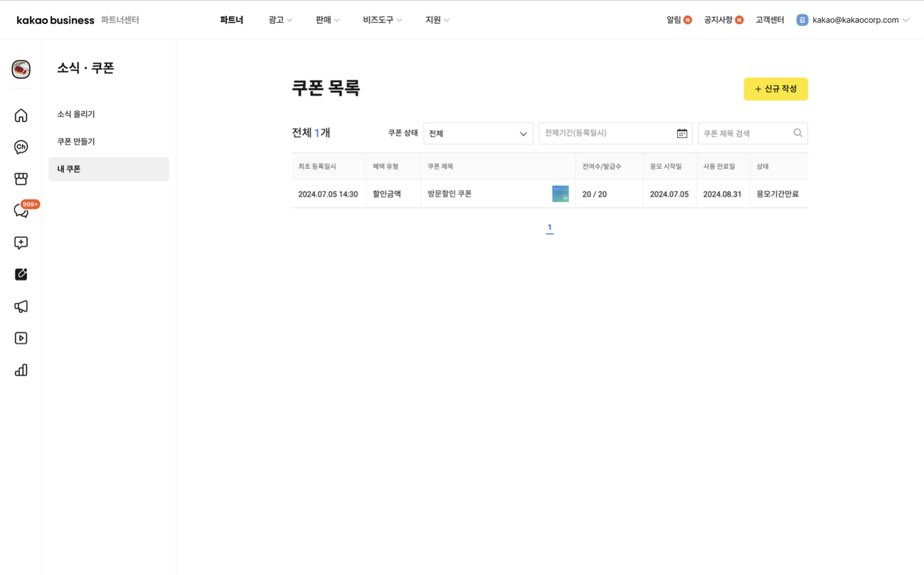Open the 고객센터 link
Screen dimensions: 924x575
769,20
